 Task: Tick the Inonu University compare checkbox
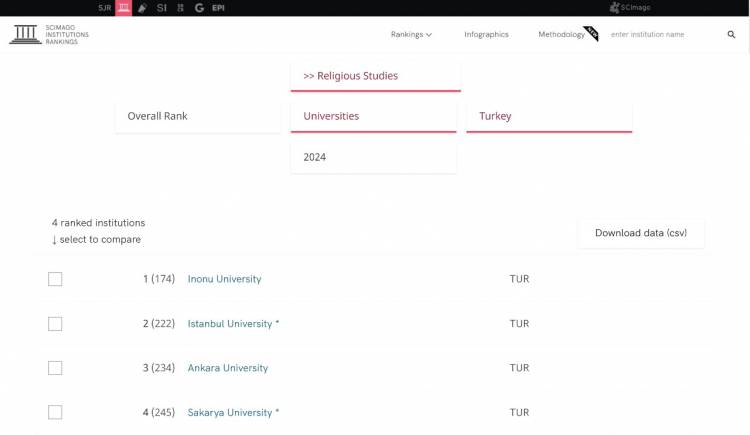[55, 279]
